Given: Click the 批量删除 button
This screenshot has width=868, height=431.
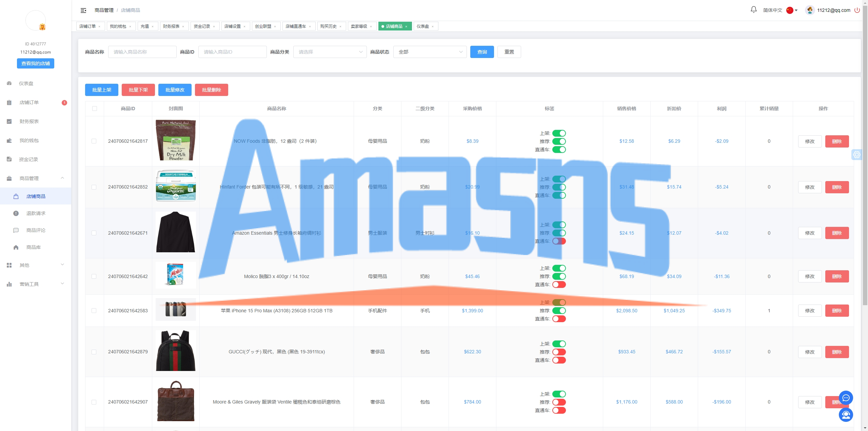Looking at the screenshot, I should pyautogui.click(x=212, y=90).
